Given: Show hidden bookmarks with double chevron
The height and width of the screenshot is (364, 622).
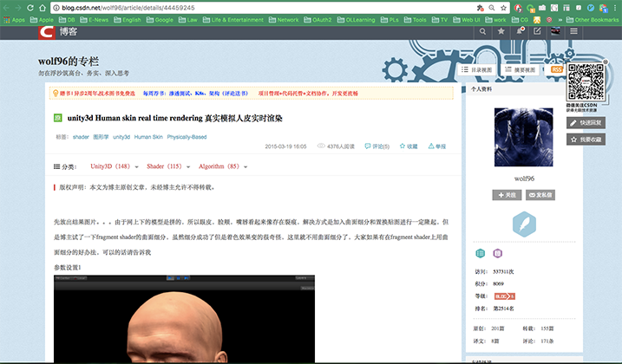Looking at the screenshot, I should [x=560, y=20].
